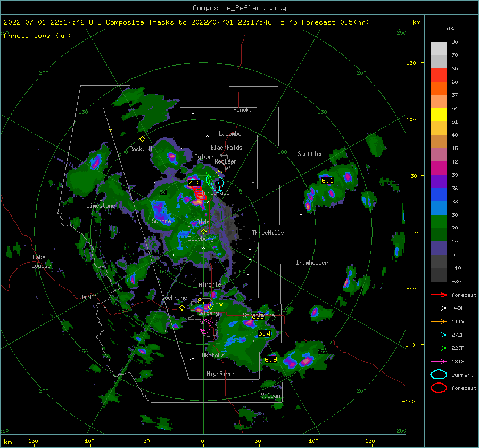Click the 7.6 storm top annotation
This screenshot has width=479, height=448.
tap(194, 183)
